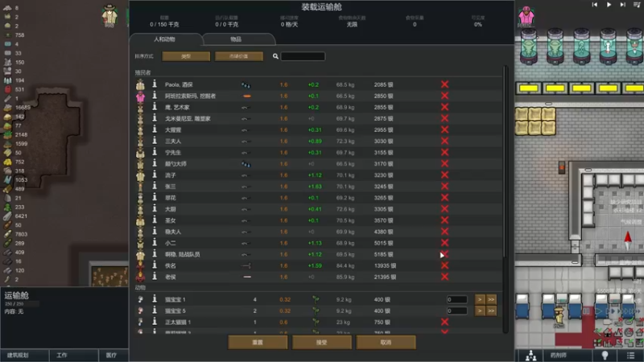Open info for 翠花
The height and width of the screenshot is (362, 644).
click(155, 197)
